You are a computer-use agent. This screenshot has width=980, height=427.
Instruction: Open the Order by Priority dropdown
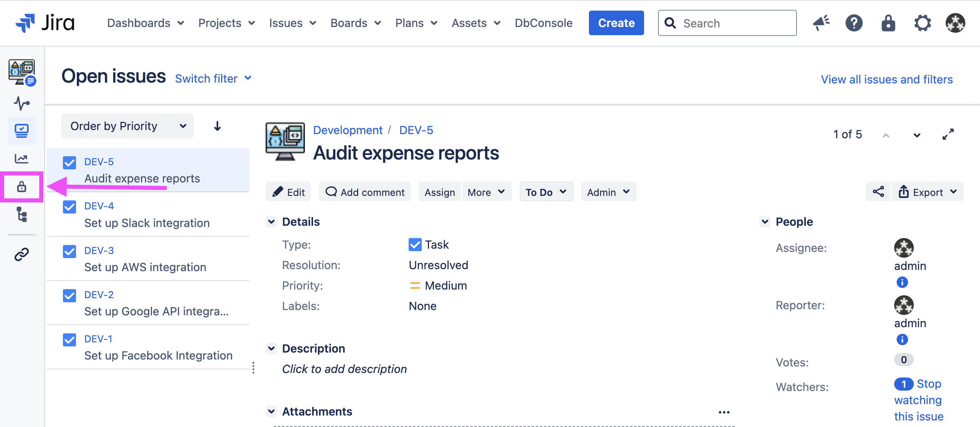point(128,126)
